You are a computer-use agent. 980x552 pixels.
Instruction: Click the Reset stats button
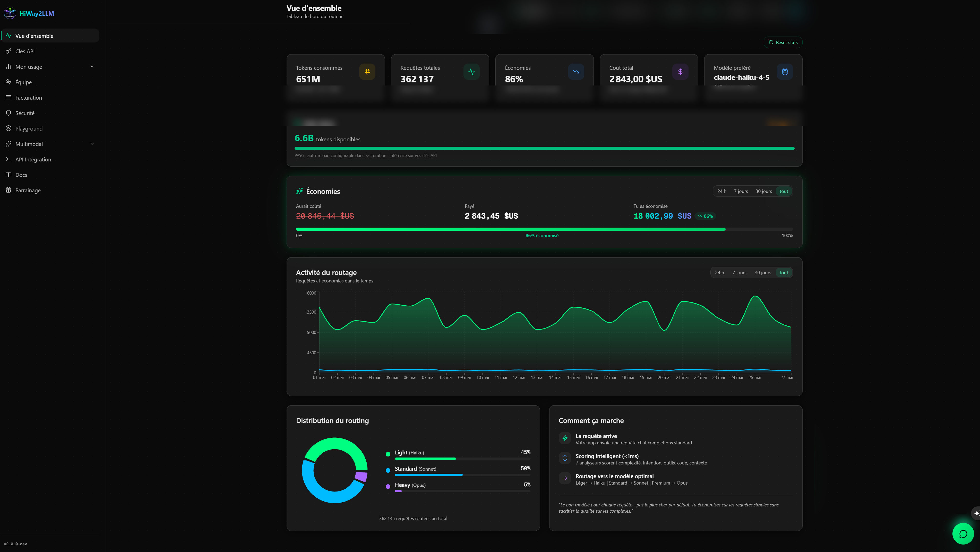point(783,42)
